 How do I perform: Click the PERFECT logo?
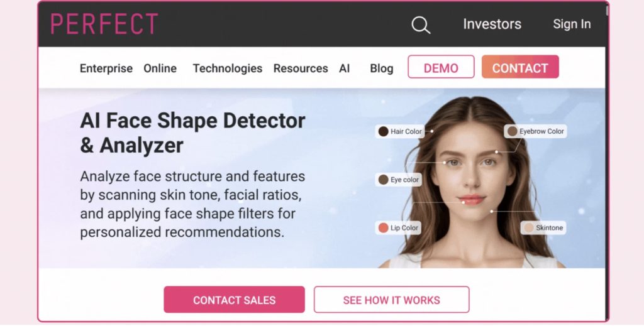pyautogui.click(x=104, y=24)
